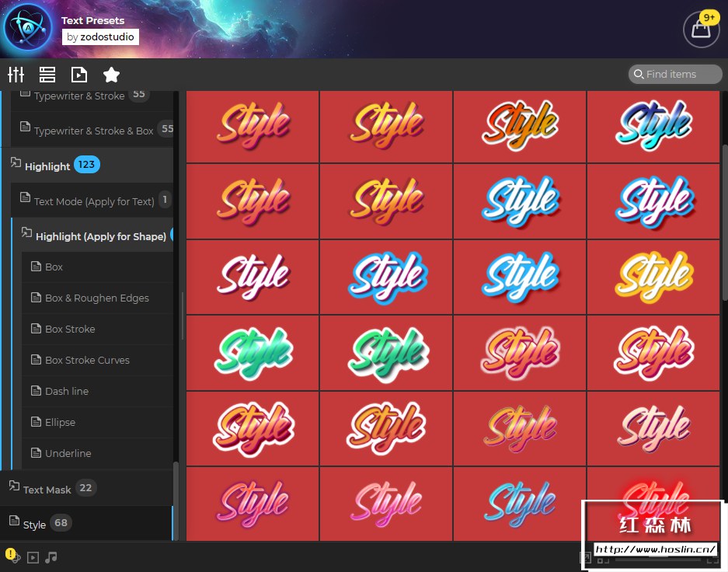Click the document icon beside Box Stroke Curves
The image size is (728, 572).
point(36,359)
